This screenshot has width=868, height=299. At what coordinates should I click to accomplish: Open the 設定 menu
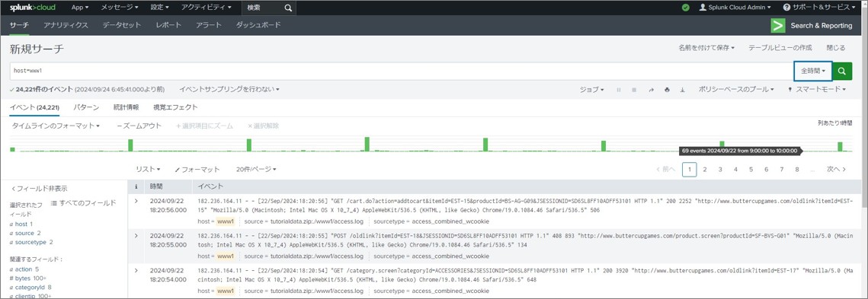tap(160, 8)
